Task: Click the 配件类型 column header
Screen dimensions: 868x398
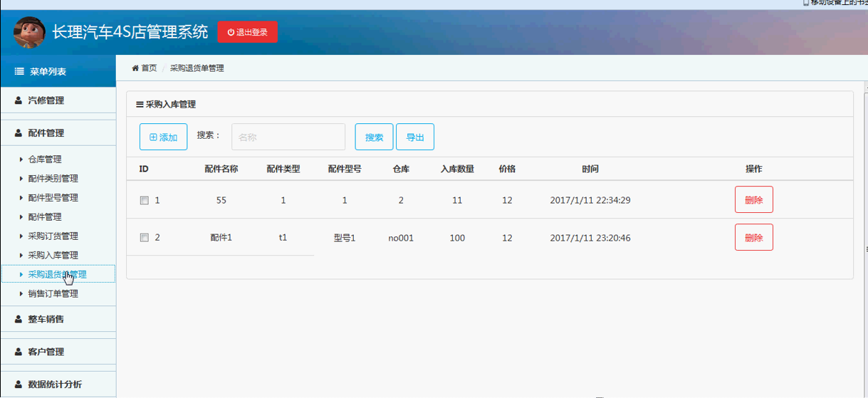Action: 283,169
